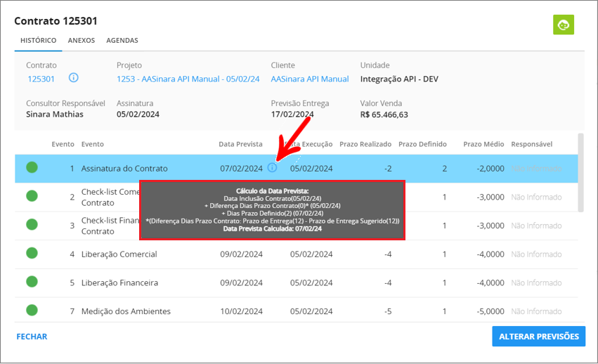Click the green chat assistant icon
598x364 pixels.
tap(564, 25)
